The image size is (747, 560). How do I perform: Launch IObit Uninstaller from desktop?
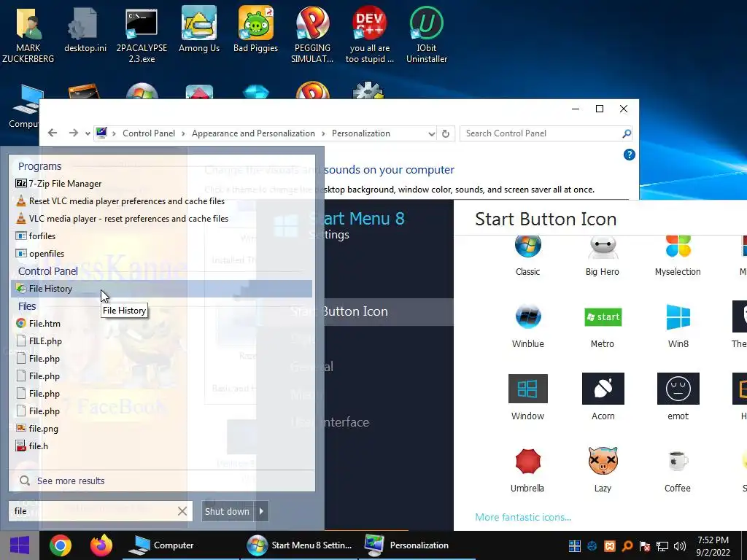(426, 35)
